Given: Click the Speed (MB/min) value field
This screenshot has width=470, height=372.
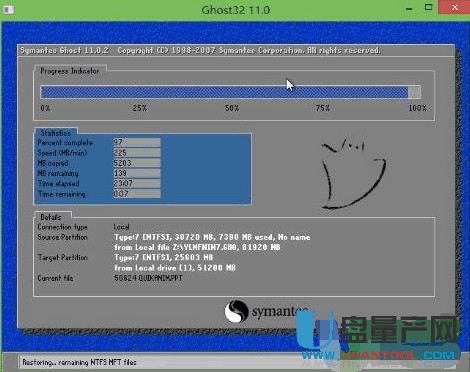Looking at the screenshot, I should 137,153.
